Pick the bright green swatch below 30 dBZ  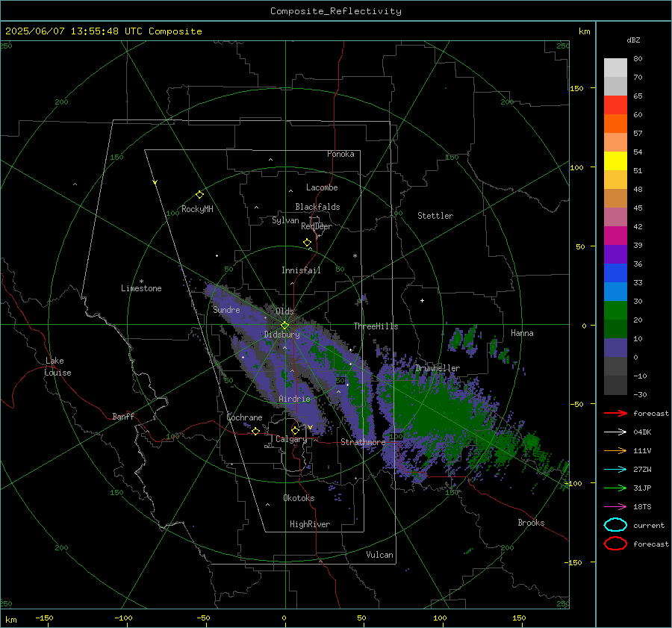[615, 311]
